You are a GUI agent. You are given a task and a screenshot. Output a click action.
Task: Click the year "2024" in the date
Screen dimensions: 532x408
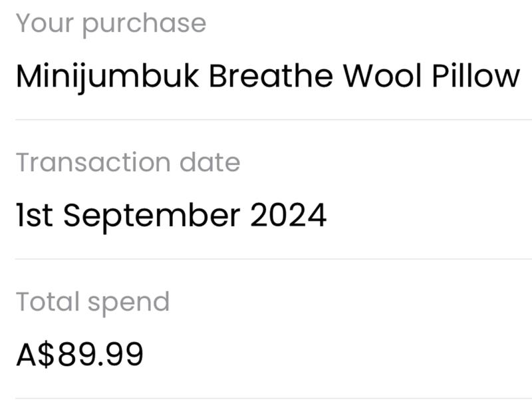tap(288, 216)
